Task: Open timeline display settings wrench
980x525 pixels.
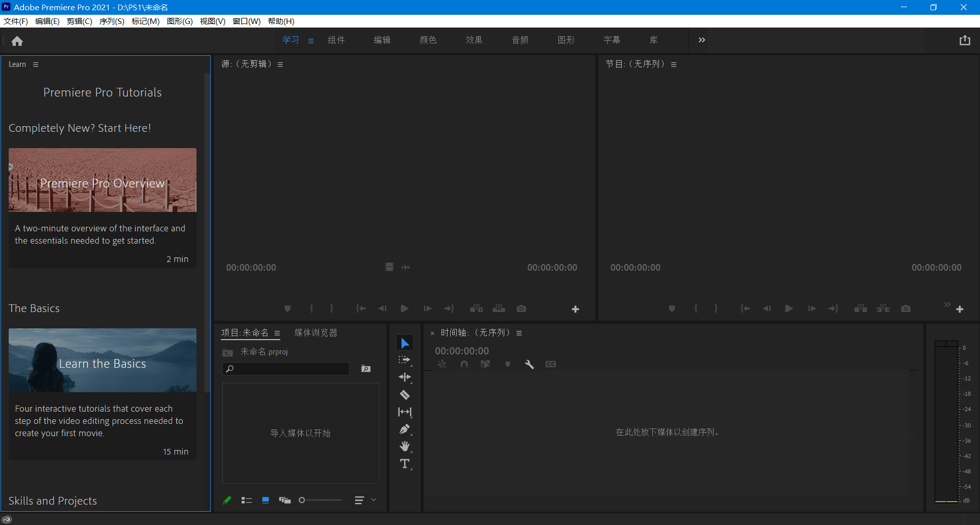Action: [529, 364]
